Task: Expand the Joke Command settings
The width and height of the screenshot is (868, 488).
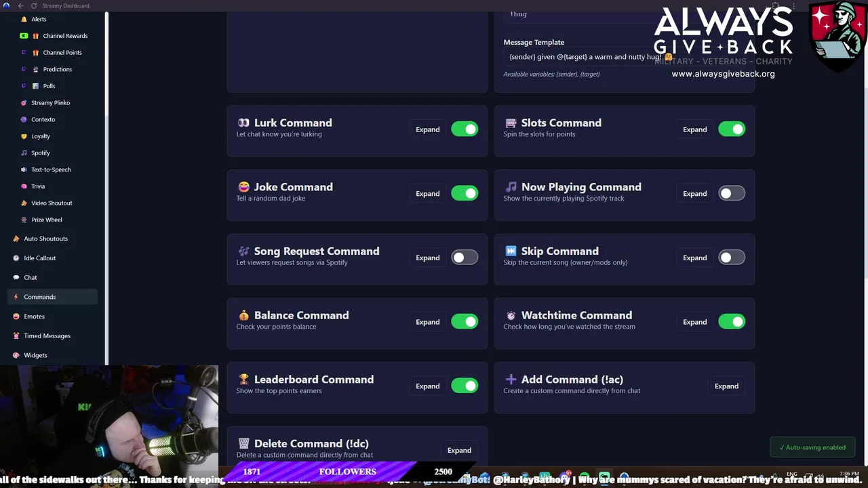Action: (x=428, y=194)
